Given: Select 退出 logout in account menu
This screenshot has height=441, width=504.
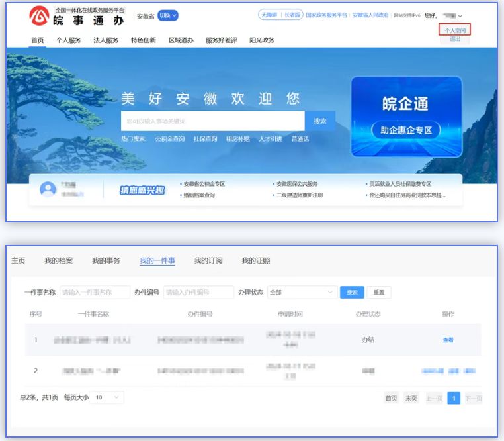Looking at the screenshot, I should pyautogui.click(x=455, y=39).
